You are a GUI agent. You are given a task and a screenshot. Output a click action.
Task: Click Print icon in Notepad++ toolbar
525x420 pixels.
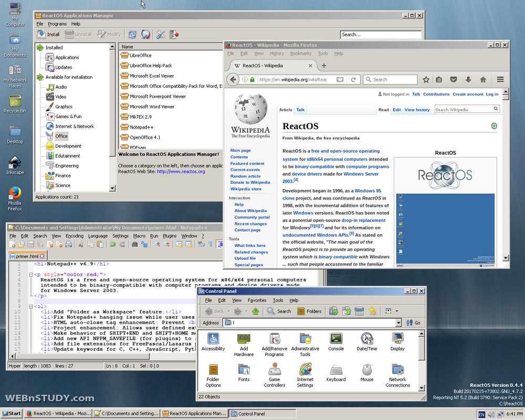pyautogui.click(x=69, y=244)
